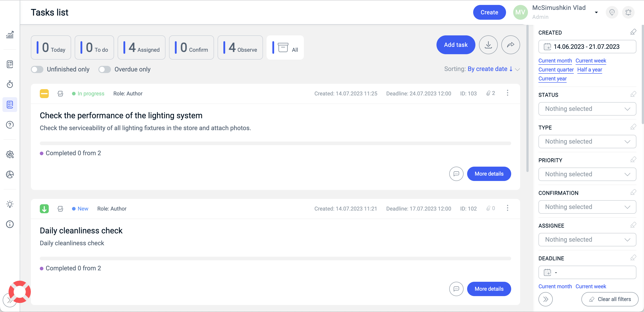Click the download tasks icon button
This screenshot has height=312, width=644.
(488, 45)
